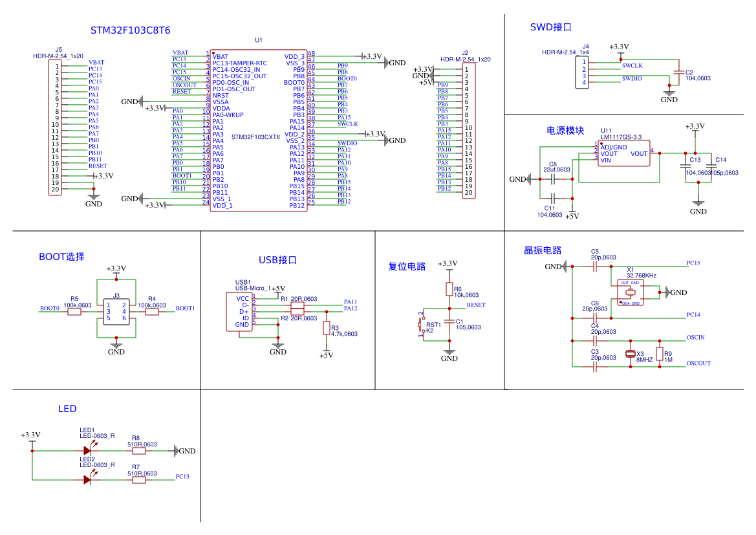
Task: Select PC15 net label in crystal circuit
Action: [693, 263]
